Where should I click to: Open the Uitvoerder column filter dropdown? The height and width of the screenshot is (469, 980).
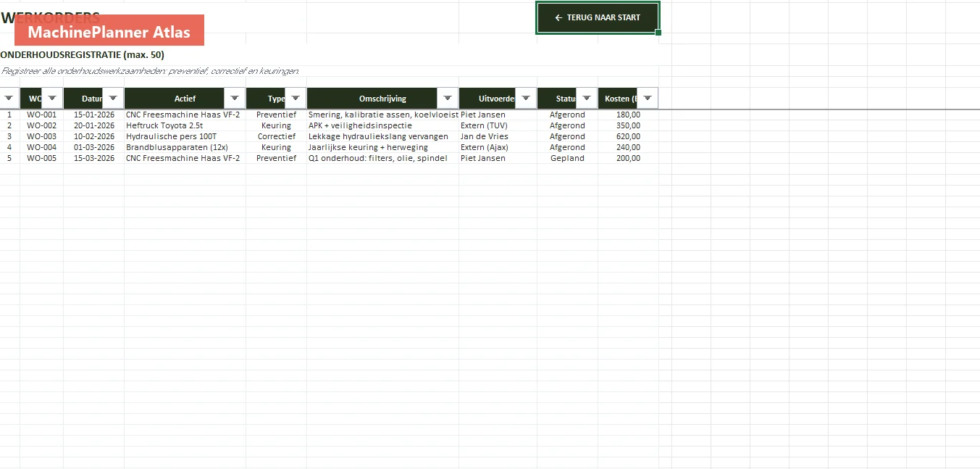click(526, 99)
